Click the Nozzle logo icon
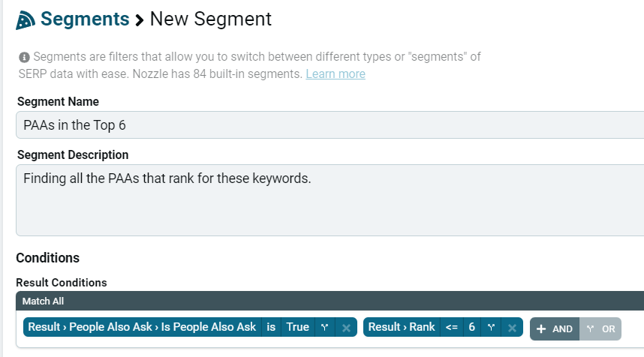The width and height of the screenshot is (644, 357). tap(26, 20)
